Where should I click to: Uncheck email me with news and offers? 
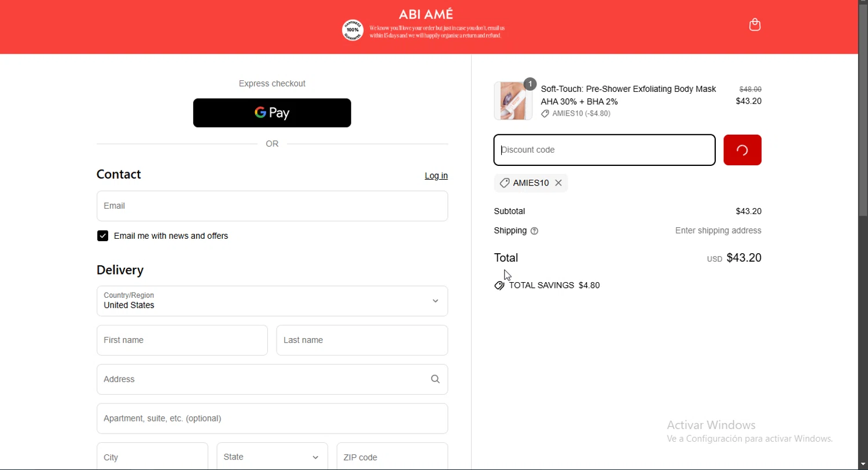click(x=102, y=236)
